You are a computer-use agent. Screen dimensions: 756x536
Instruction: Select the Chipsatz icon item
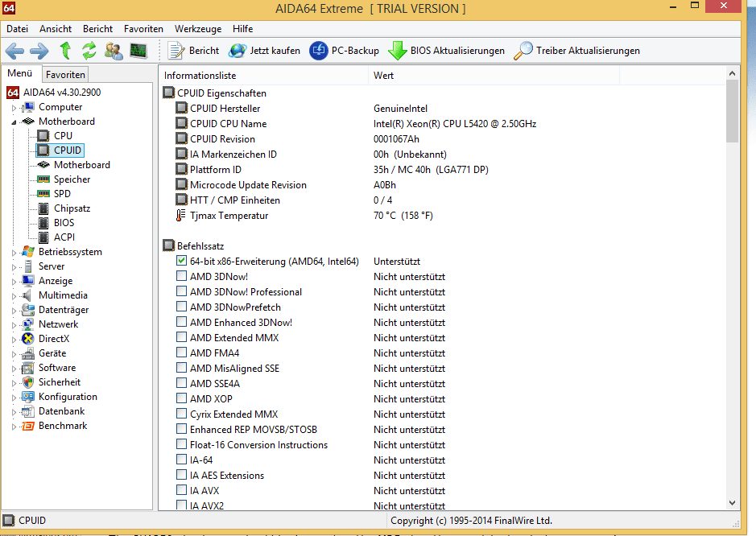pyautogui.click(x=43, y=208)
